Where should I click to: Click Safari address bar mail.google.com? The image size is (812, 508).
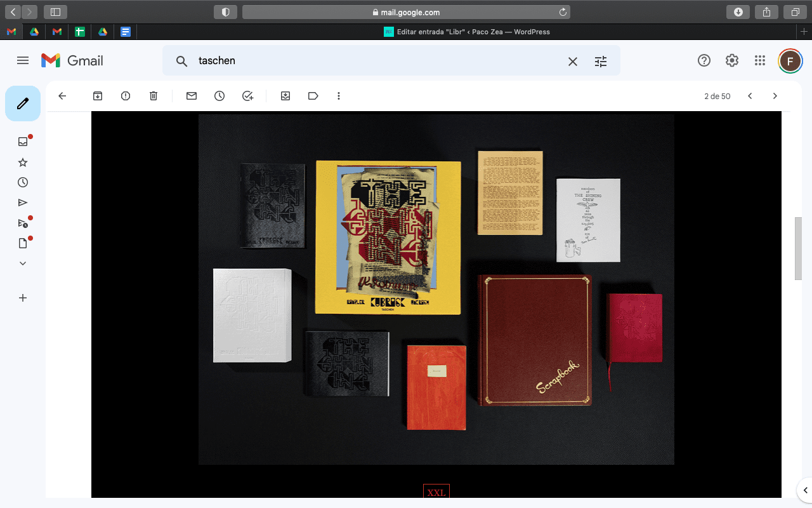coord(406,12)
